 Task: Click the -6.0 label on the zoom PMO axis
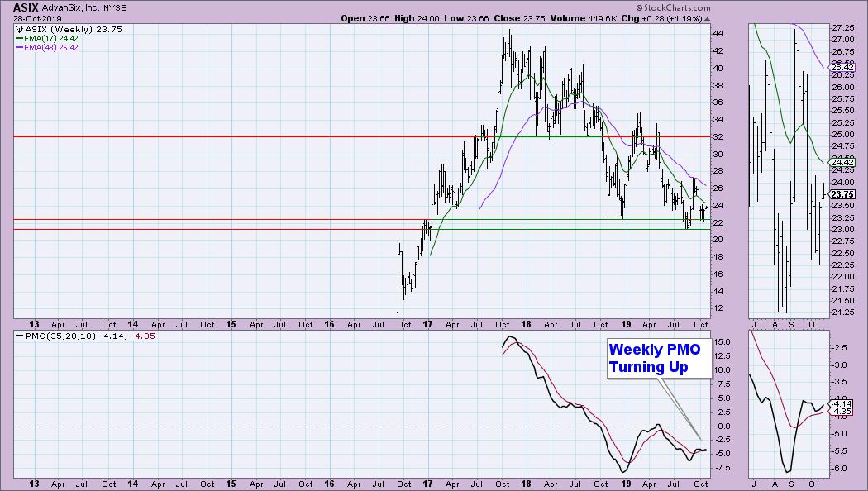(x=840, y=469)
